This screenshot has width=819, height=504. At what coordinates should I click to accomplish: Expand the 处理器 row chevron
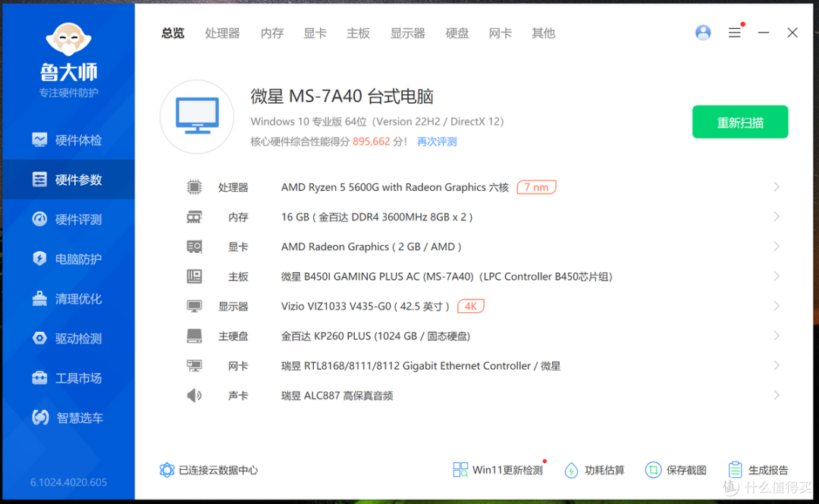pyautogui.click(x=777, y=187)
